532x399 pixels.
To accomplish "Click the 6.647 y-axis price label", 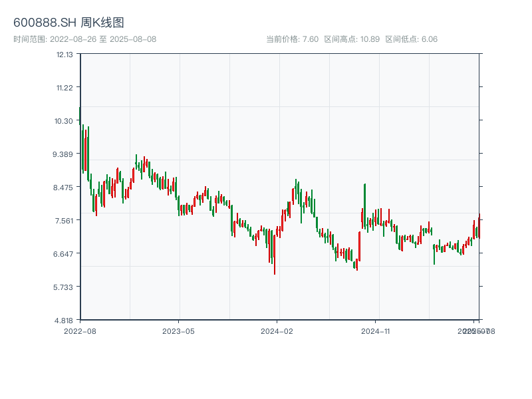I will [x=64, y=254].
